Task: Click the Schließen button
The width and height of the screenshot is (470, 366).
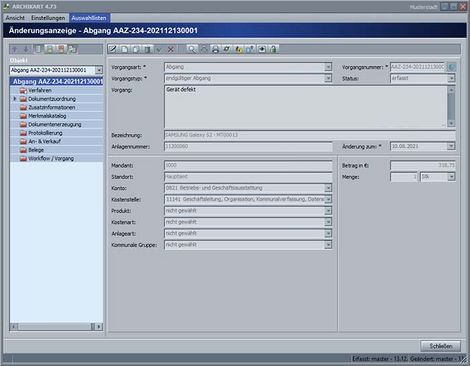Action: (440, 346)
